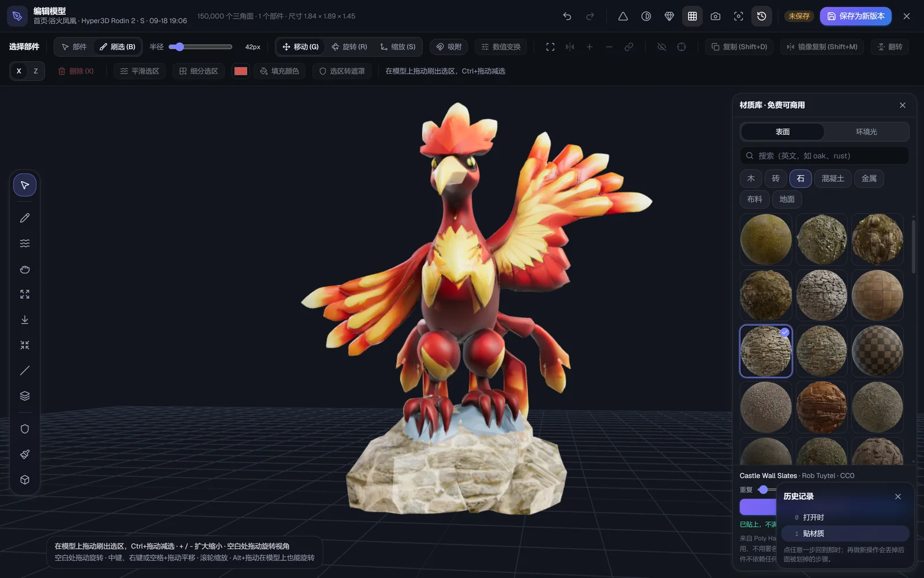Toggle the history clock icon in top bar
Screen dimensions: 924x578
tap(762, 16)
